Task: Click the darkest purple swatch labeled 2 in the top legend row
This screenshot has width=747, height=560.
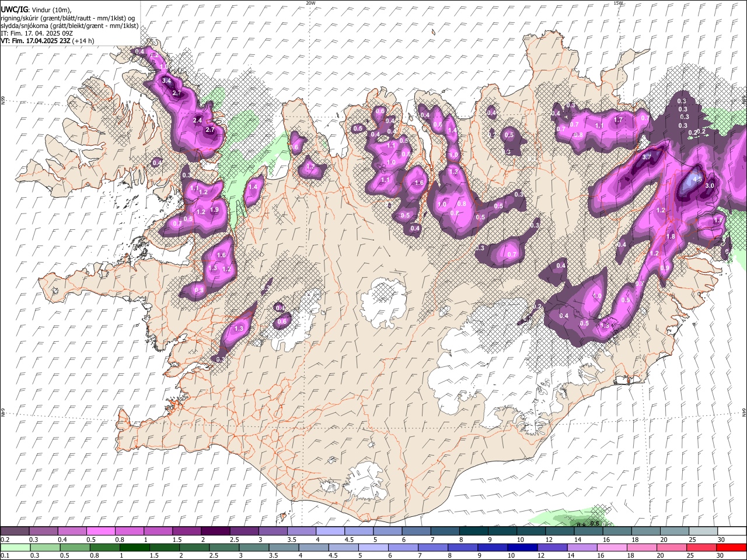Action: click(215, 531)
